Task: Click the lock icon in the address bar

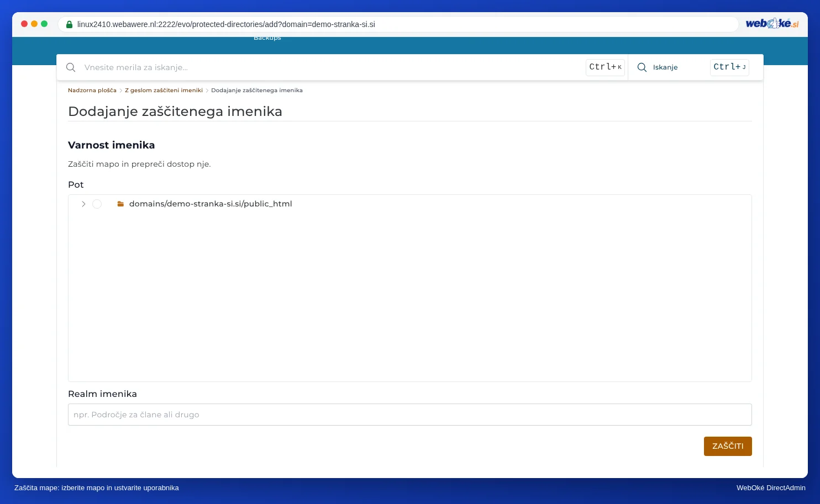Action: (x=69, y=24)
